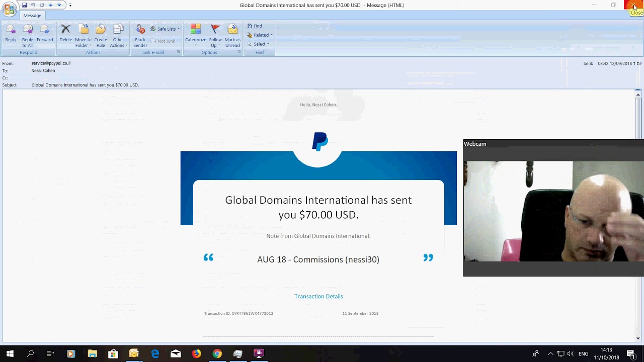
Task: Click recipient name Nessi Cohen in To field
Action: (x=43, y=70)
